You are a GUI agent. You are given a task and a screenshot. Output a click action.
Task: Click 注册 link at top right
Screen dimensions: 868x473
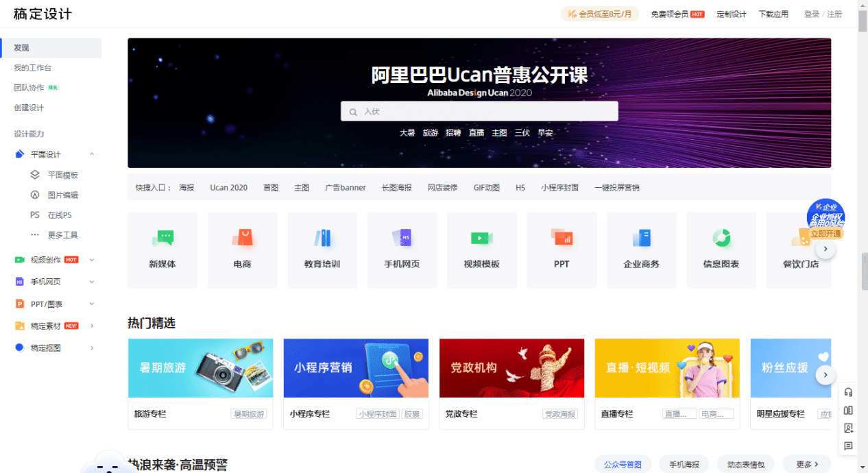[x=834, y=14]
